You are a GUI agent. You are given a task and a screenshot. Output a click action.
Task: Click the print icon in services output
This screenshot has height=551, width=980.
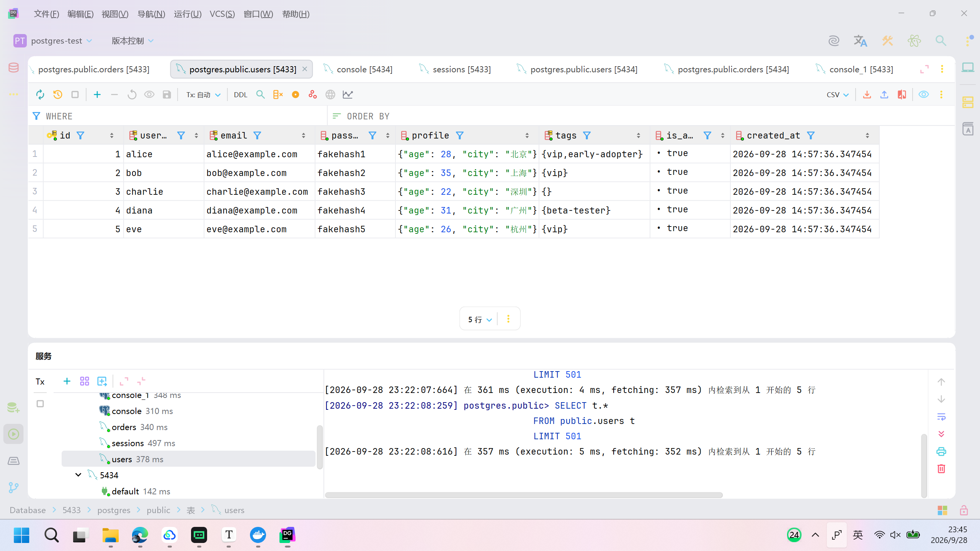(x=941, y=451)
